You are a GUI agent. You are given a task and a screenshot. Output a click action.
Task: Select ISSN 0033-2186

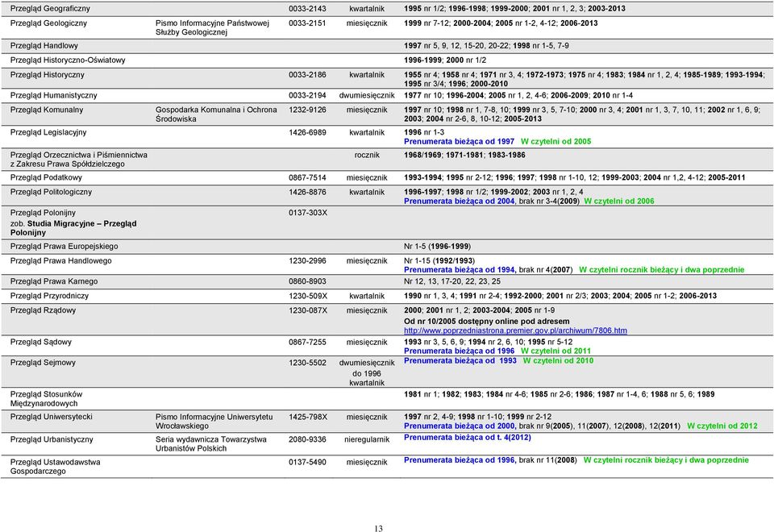(307, 75)
